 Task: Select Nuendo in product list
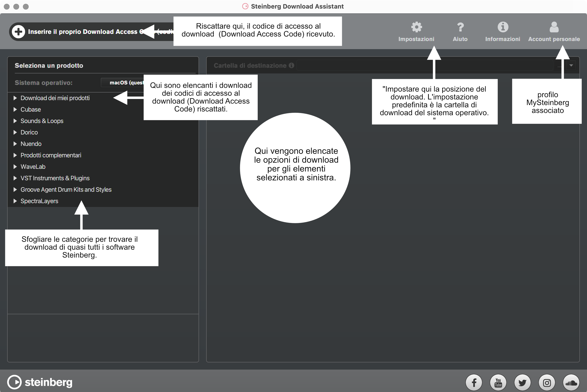pyautogui.click(x=31, y=144)
